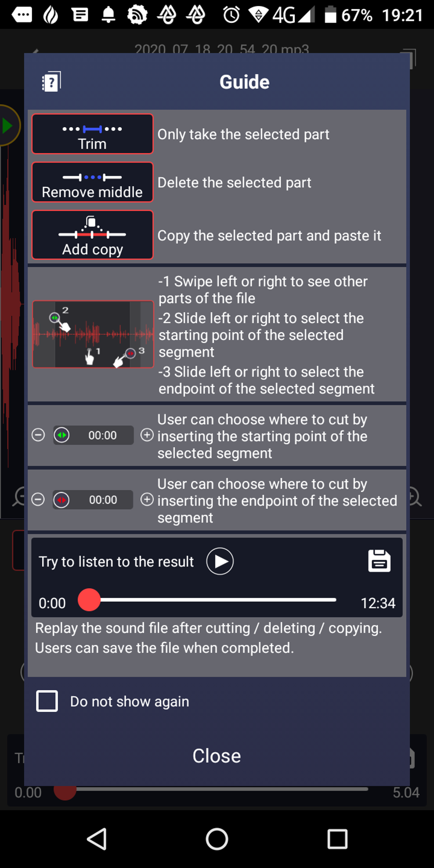Tap the Trim icon in the guide
The height and width of the screenshot is (868, 434).
coord(92,134)
